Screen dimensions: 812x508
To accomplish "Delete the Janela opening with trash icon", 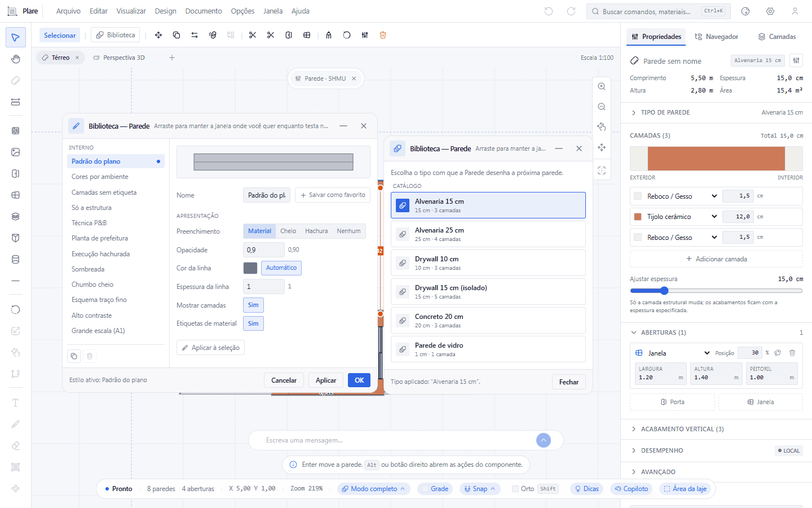I will [792, 353].
